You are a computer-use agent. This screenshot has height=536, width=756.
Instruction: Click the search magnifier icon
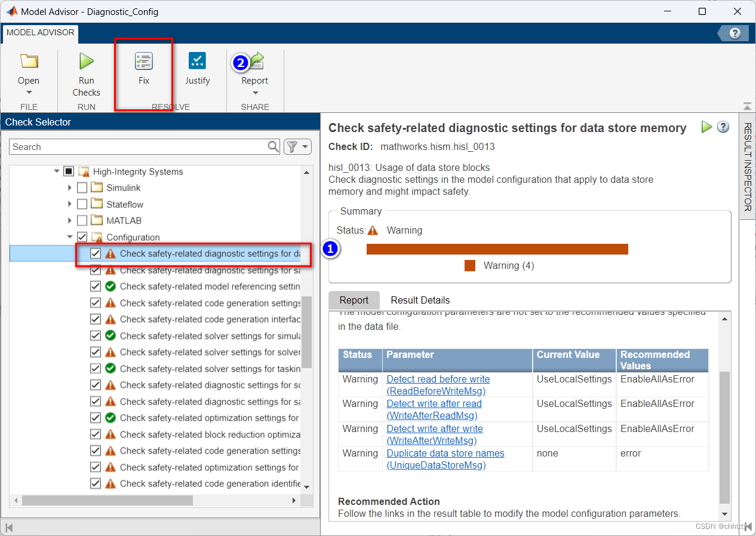point(273,146)
